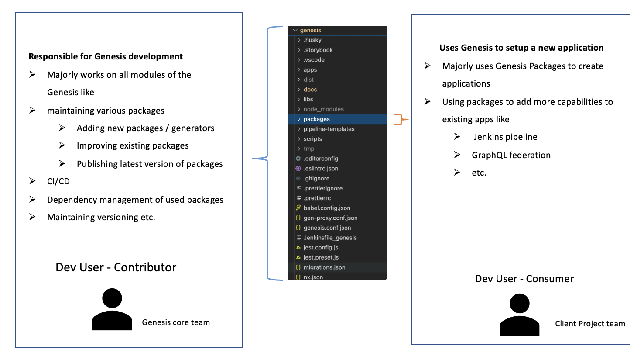Viewport: 644px width, 360px height.
Task: Click the 'GraphQL federation' bullet text
Action: point(511,155)
